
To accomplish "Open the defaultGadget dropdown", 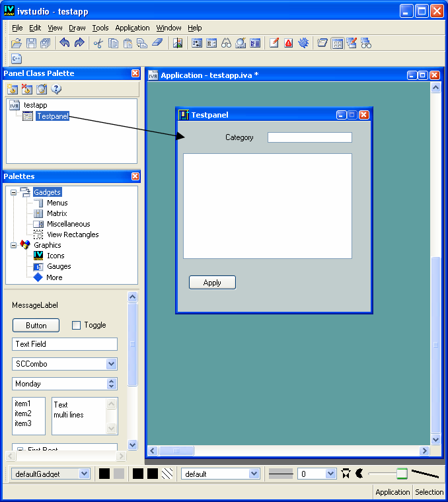I will (x=84, y=474).
